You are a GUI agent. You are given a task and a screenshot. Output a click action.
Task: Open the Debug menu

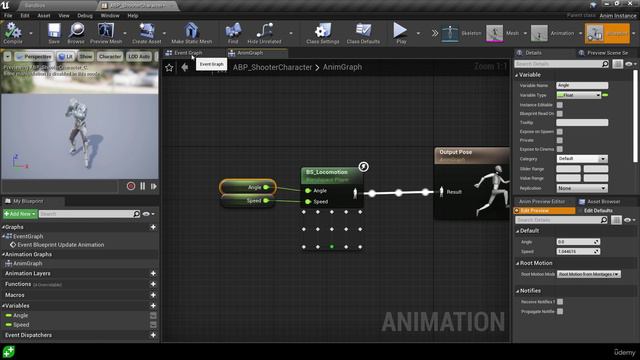84,16
